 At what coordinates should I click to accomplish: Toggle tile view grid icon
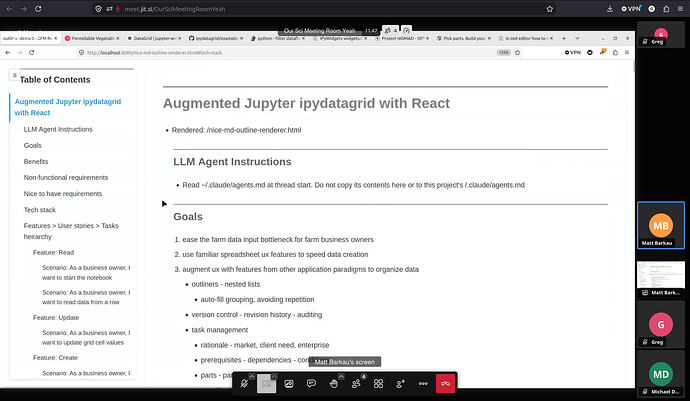pyautogui.click(x=378, y=384)
